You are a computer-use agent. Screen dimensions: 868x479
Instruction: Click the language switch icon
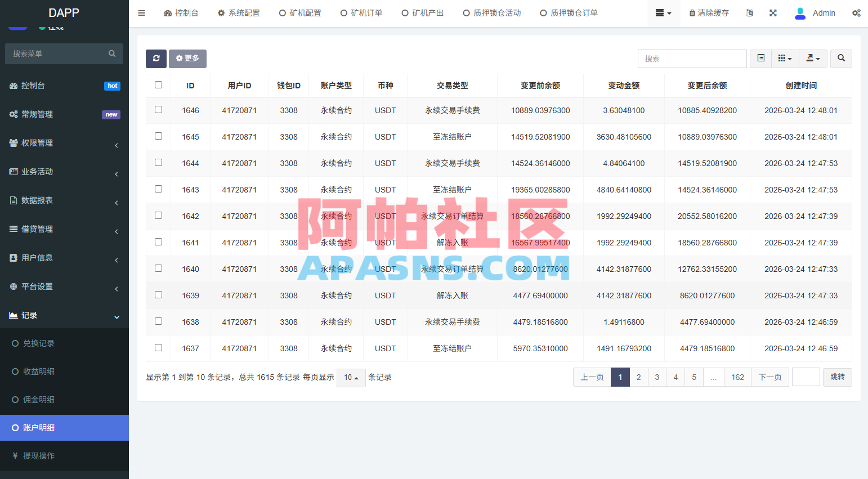pyautogui.click(x=749, y=13)
